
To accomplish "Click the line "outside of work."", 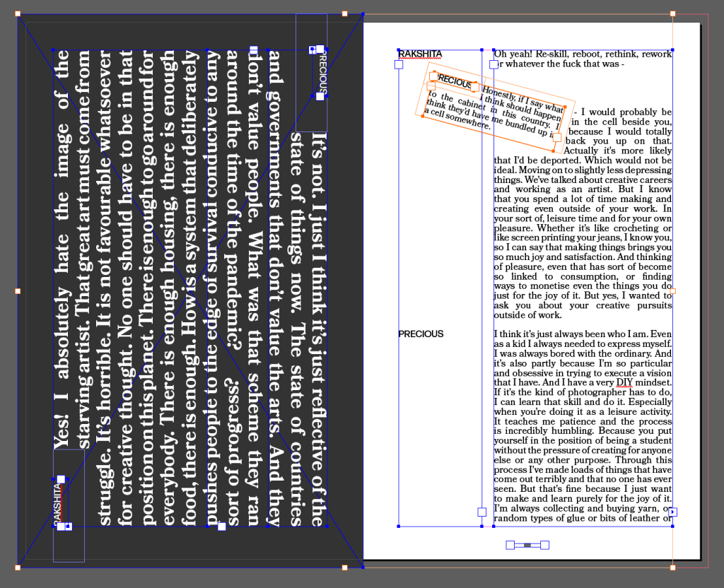I will [527, 314].
